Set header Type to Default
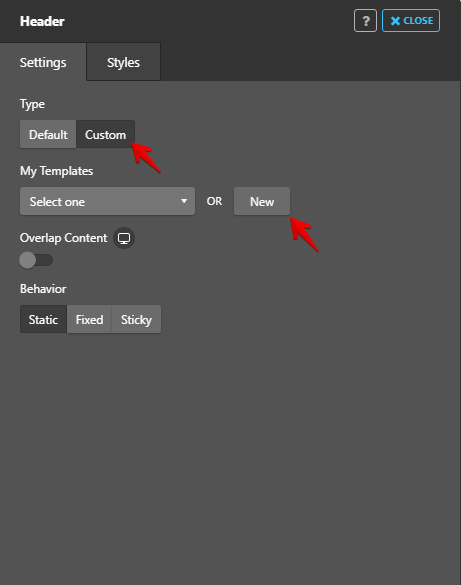 coord(48,134)
